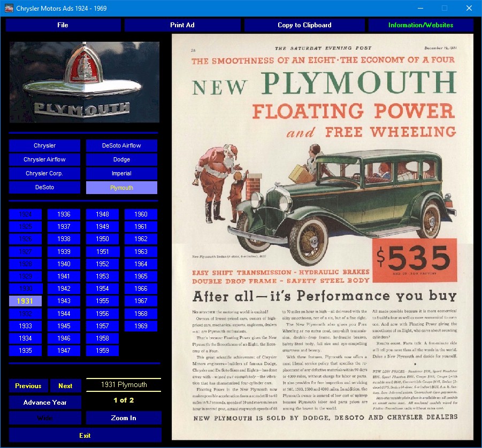Choose the year 1960

pyautogui.click(x=141, y=214)
